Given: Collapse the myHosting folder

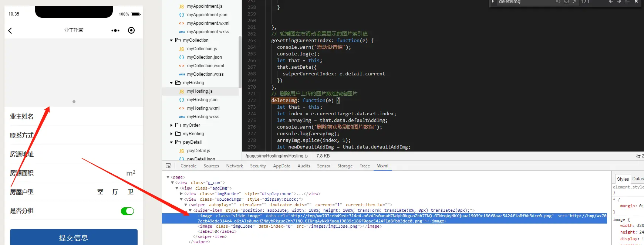Looking at the screenshot, I should point(171,83).
